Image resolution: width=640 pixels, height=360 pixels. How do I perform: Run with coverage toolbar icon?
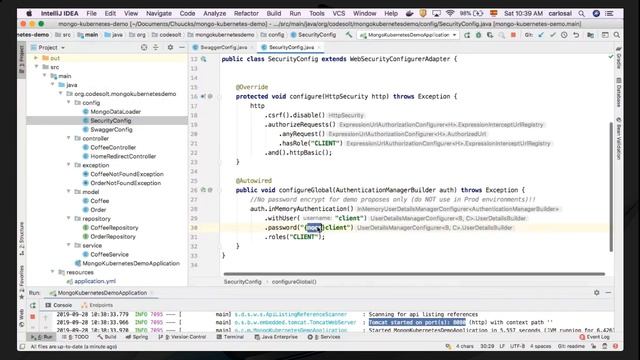[490, 35]
